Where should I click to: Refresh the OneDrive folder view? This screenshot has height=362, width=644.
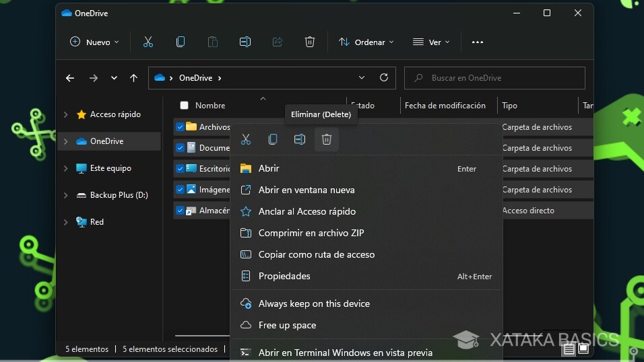384,77
